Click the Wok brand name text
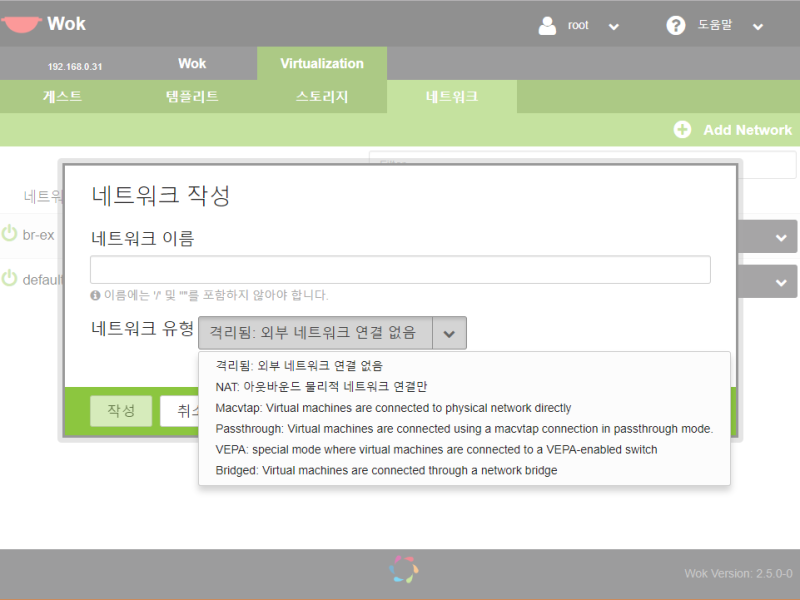The height and width of the screenshot is (600, 800). pos(66,23)
